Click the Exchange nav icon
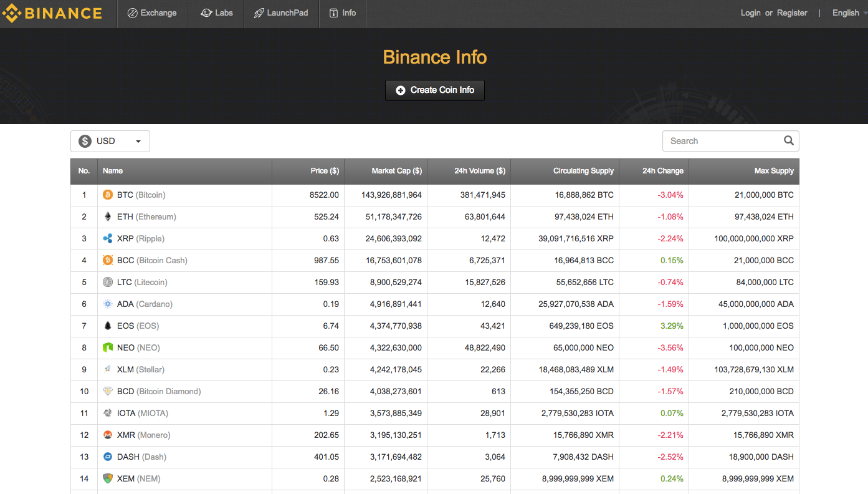This screenshot has height=494, width=868. click(x=132, y=13)
